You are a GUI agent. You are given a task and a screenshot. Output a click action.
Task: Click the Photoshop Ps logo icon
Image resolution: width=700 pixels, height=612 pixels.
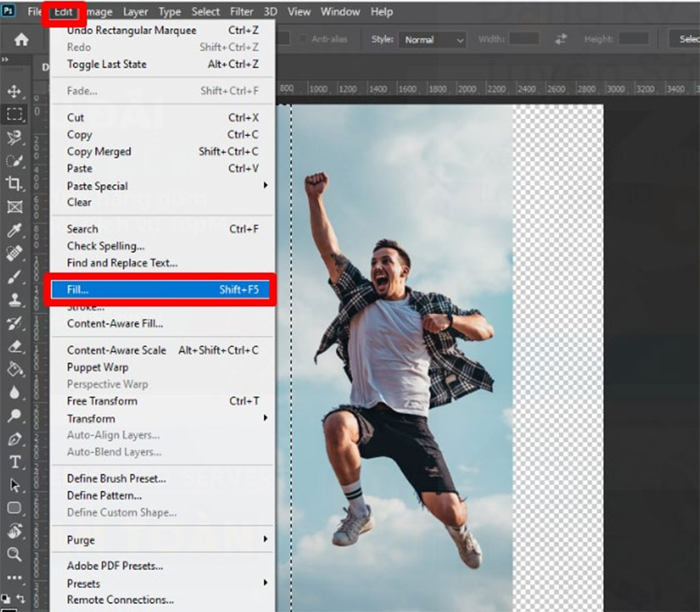click(x=7, y=10)
